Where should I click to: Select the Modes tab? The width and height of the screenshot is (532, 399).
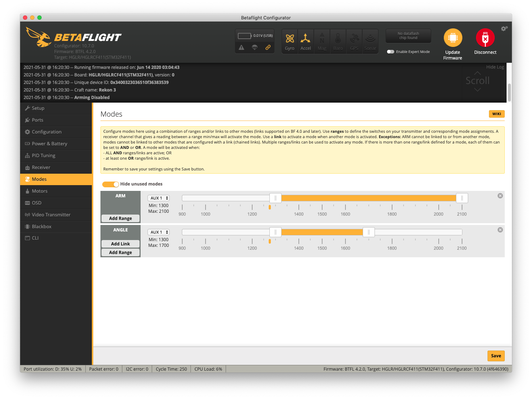pyautogui.click(x=56, y=179)
